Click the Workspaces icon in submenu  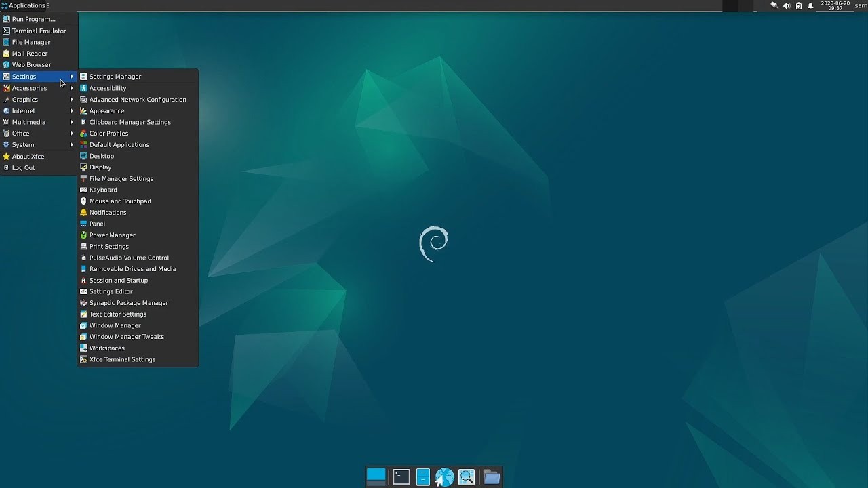pyautogui.click(x=83, y=348)
